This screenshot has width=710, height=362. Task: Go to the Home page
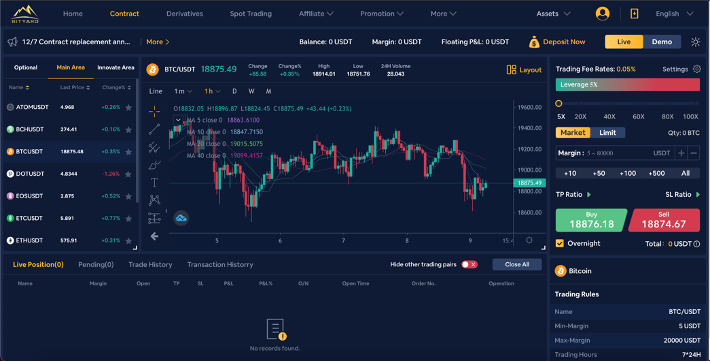pos(73,14)
